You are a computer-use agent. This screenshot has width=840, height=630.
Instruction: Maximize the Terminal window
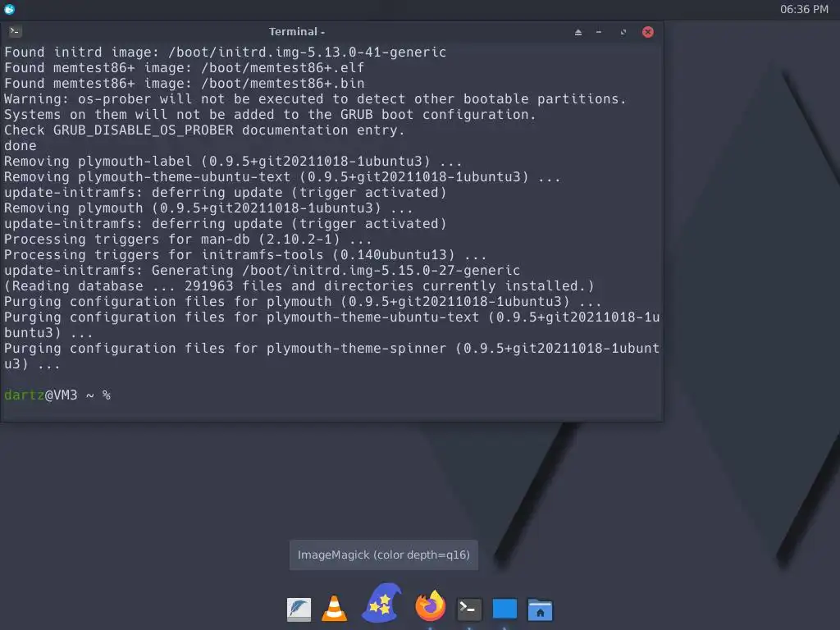pos(623,32)
